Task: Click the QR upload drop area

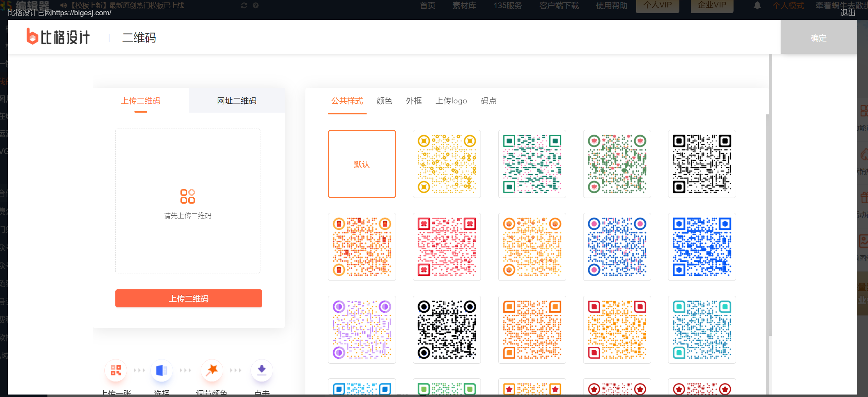Action: click(188, 201)
